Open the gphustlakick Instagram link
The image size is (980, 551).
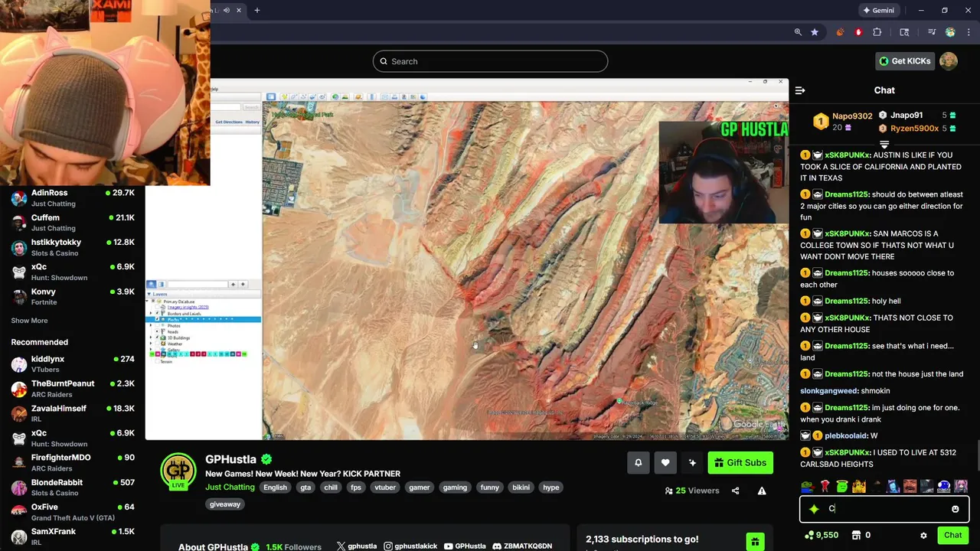click(410, 546)
